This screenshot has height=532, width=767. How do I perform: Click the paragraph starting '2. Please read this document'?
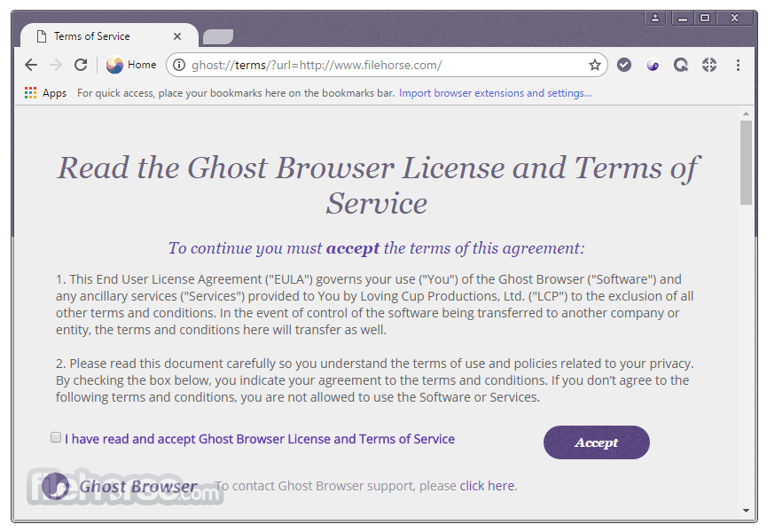point(375,379)
